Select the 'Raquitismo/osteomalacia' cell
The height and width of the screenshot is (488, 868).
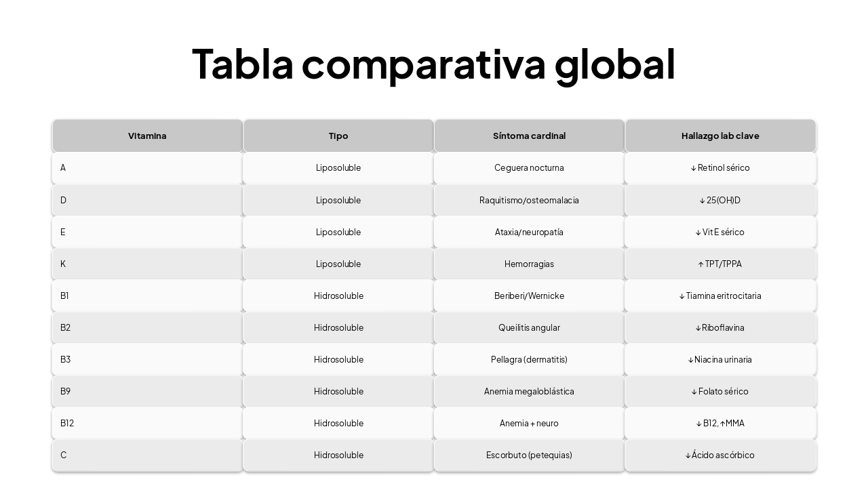(x=529, y=200)
